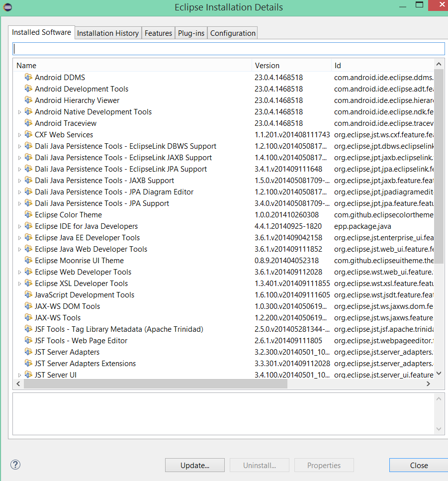Screen dimensions: 448x481
Task: Maximize the Eclipse Installation Details window
Action: point(419,4)
